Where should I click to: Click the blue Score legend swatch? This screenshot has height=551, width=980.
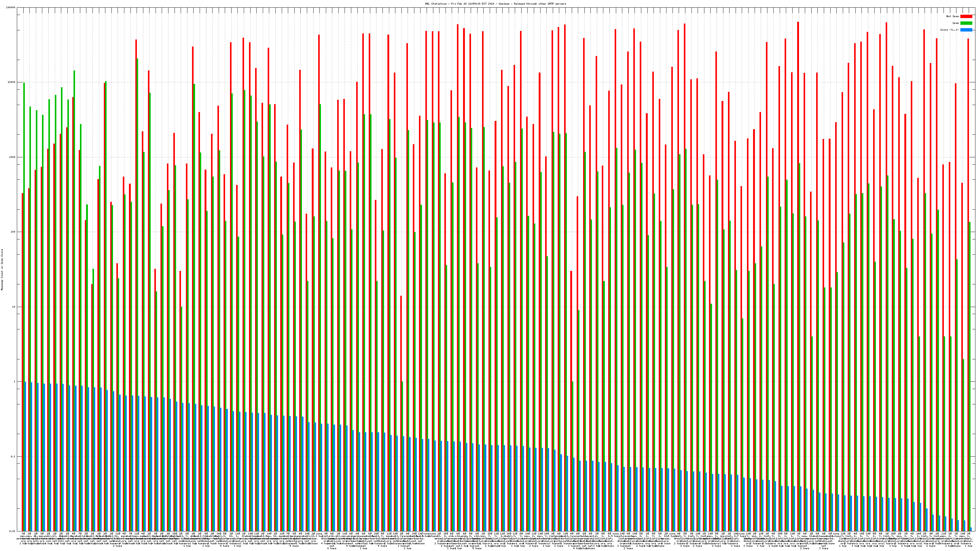pos(966,30)
